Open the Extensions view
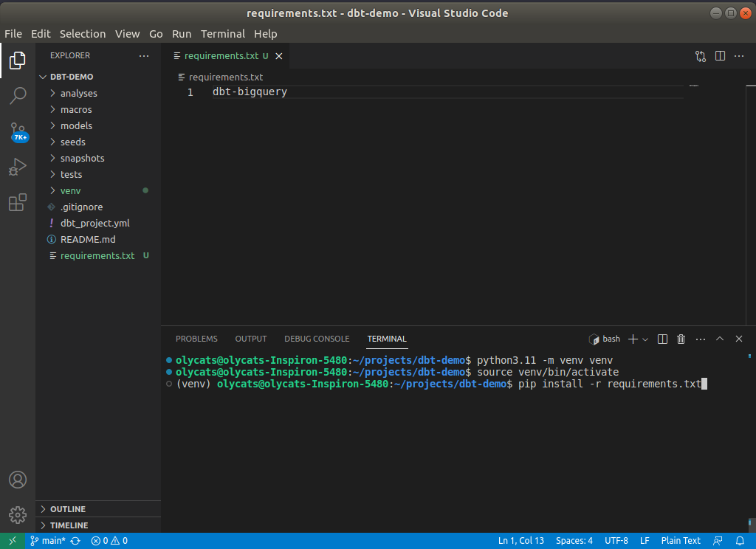756x549 pixels. [18, 202]
